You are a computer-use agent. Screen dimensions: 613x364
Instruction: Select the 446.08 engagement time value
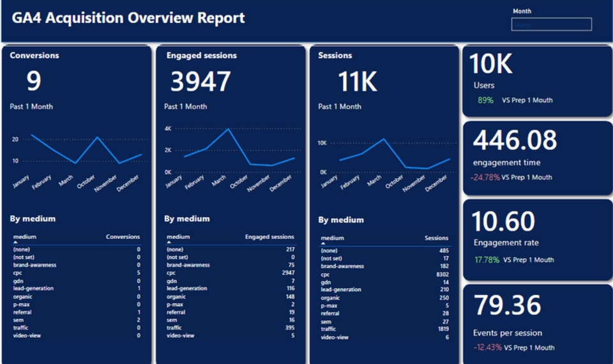point(515,140)
